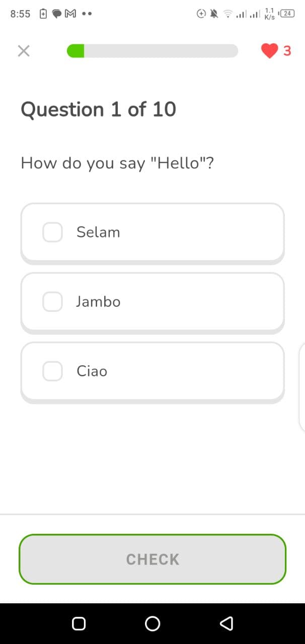The height and width of the screenshot is (644, 305).
Task: Tap the chat bubble status icon
Action: tap(56, 14)
